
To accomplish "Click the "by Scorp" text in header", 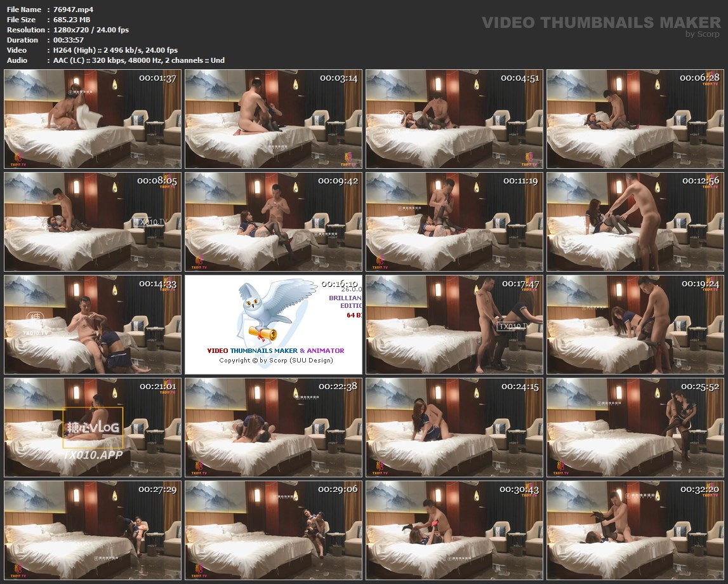I will tap(703, 34).
